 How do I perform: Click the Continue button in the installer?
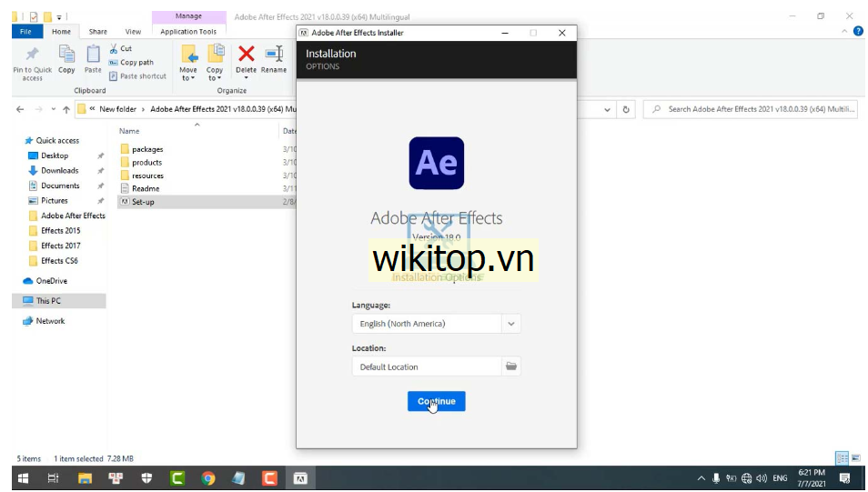436,401
